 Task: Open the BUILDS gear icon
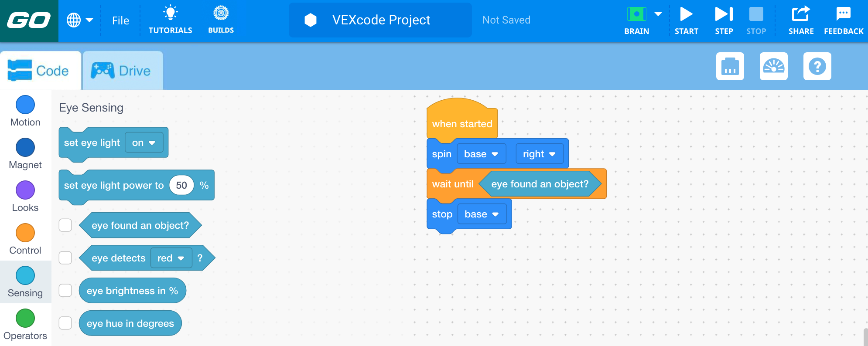(x=221, y=14)
